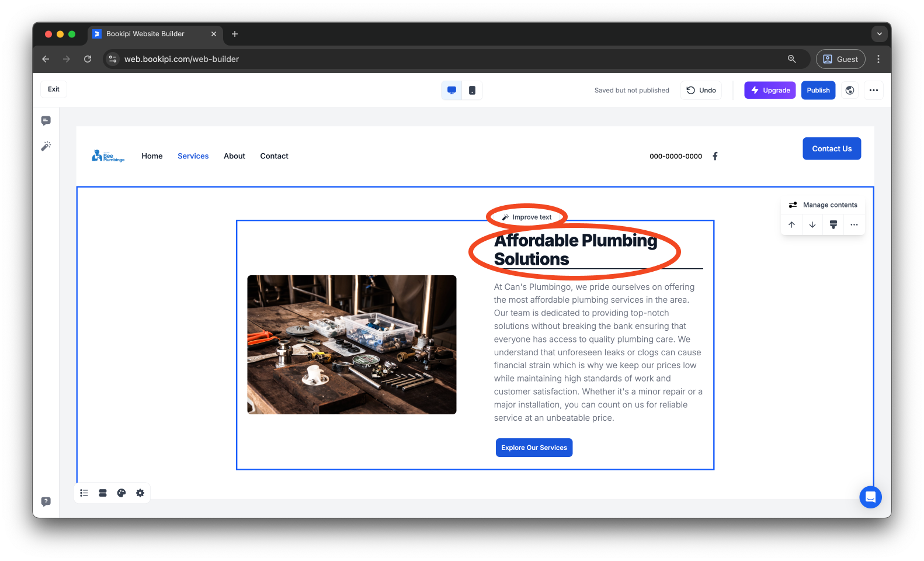Open the Contact nav link

275,156
